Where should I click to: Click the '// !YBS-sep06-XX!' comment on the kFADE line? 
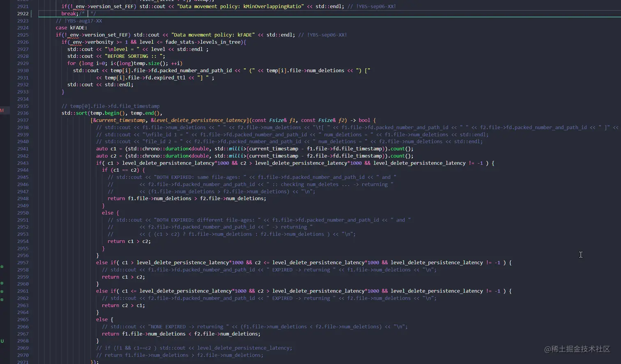coord(323,35)
